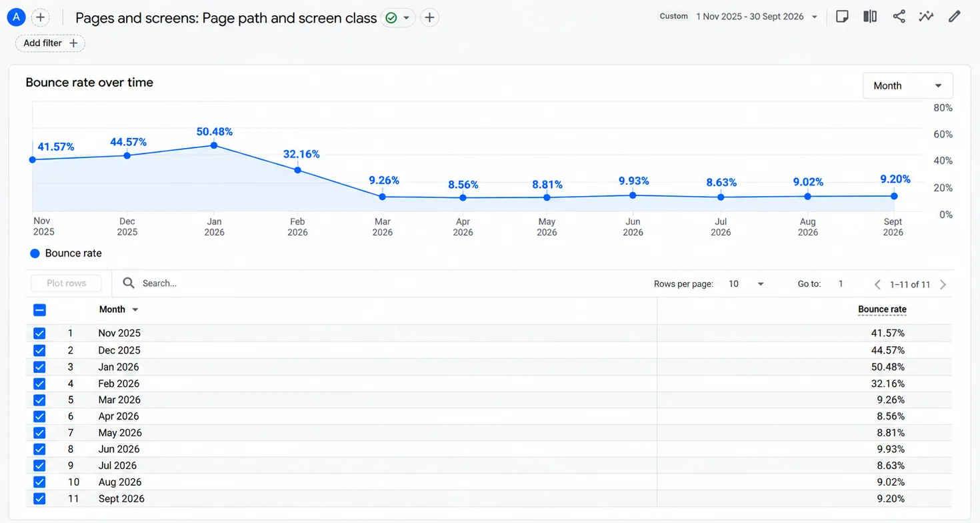
Task: Expand the report status dropdown arrow
Action: (x=406, y=18)
